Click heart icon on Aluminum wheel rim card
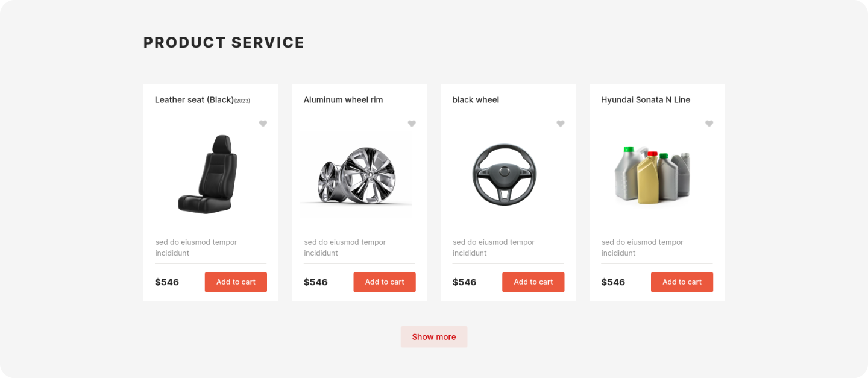The height and width of the screenshot is (378, 868). click(412, 124)
